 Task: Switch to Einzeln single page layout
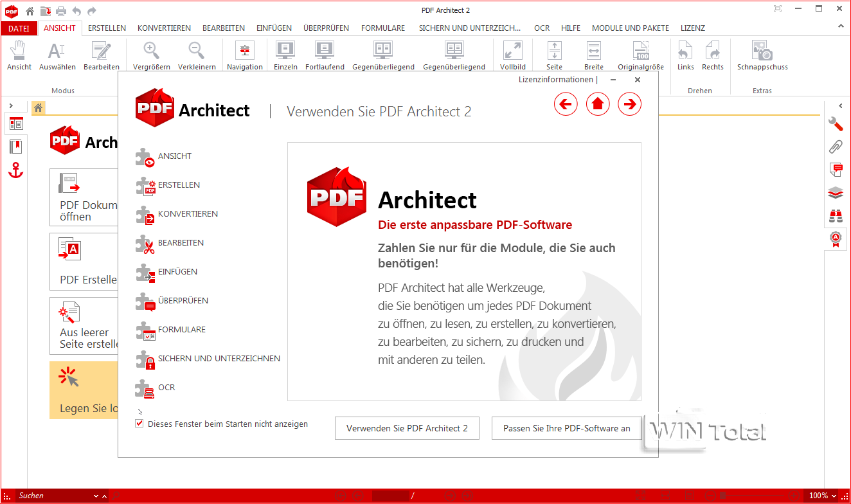click(x=285, y=55)
